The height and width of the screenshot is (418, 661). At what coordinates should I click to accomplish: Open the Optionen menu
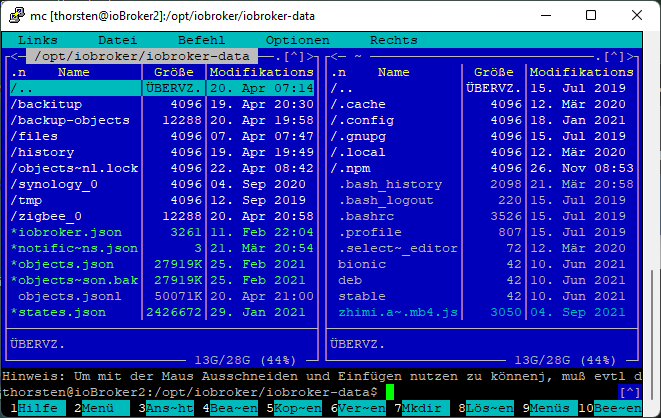click(x=298, y=40)
